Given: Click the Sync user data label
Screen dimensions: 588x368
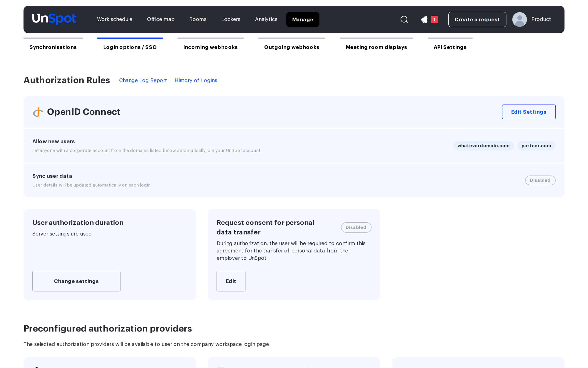Looking at the screenshot, I should (x=52, y=176).
